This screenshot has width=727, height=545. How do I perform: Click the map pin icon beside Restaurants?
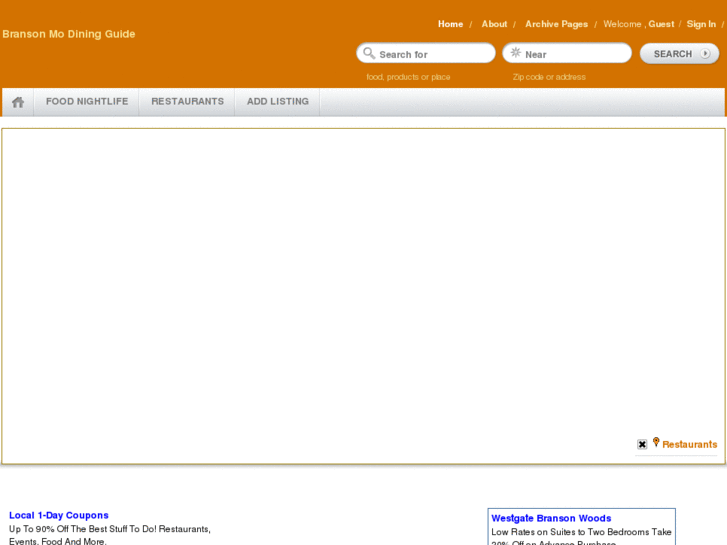click(x=656, y=442)
